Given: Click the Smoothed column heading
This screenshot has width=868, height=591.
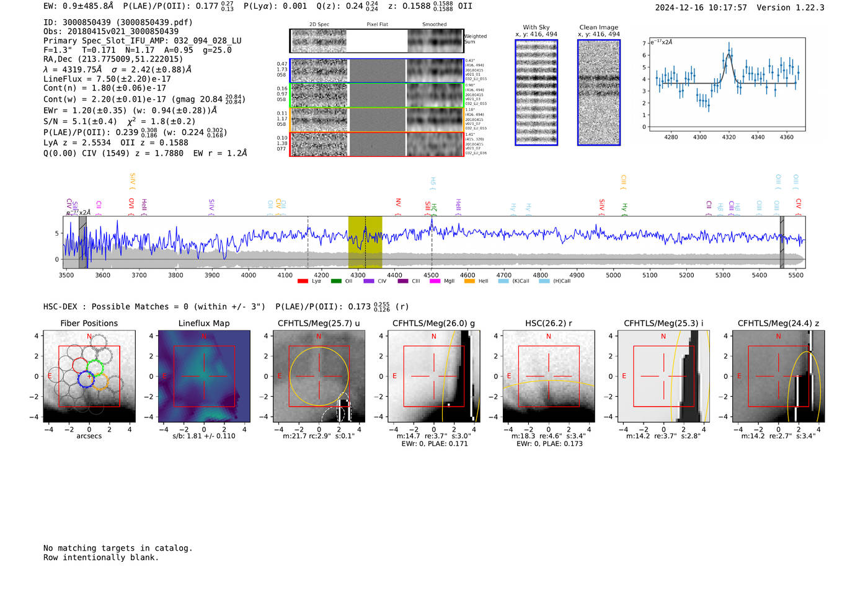Looking at the screenshot, I should 435,25.
